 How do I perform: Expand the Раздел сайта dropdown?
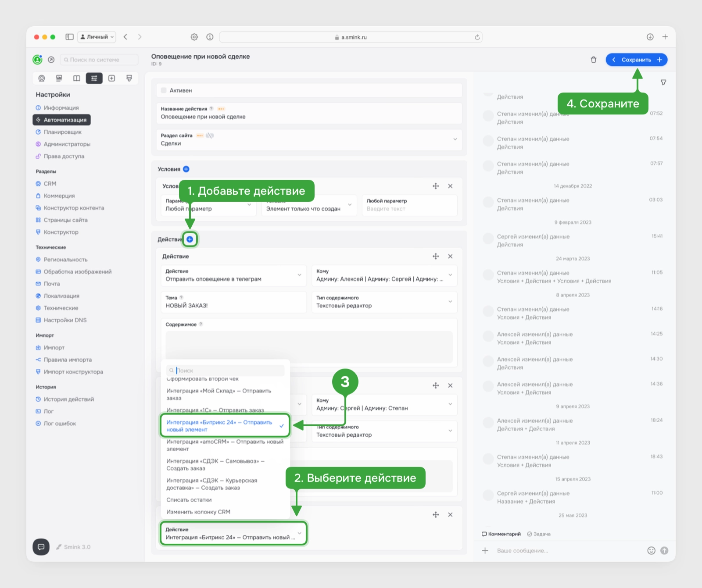[309, 139]
